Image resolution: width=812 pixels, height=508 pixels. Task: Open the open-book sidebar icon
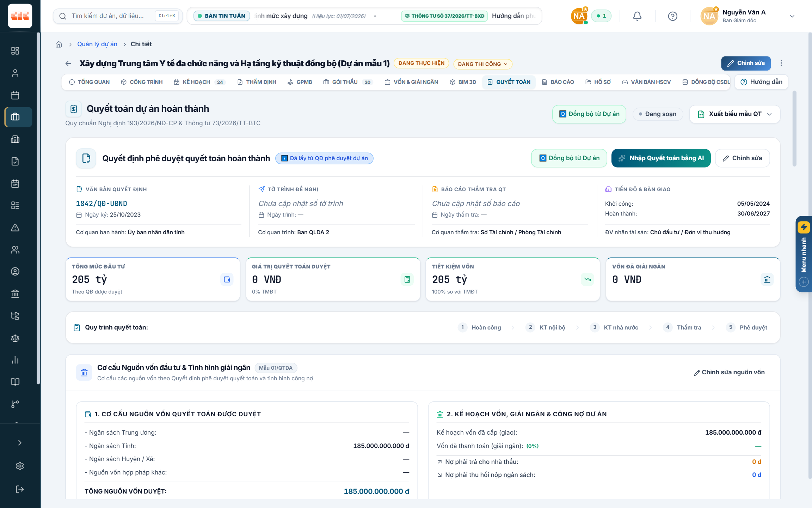[x=15, y=382]
